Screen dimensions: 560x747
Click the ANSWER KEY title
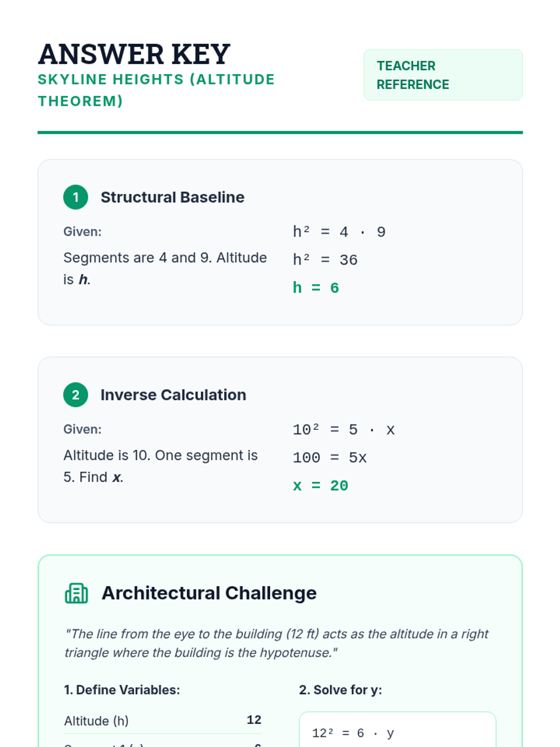coord(134,54)
